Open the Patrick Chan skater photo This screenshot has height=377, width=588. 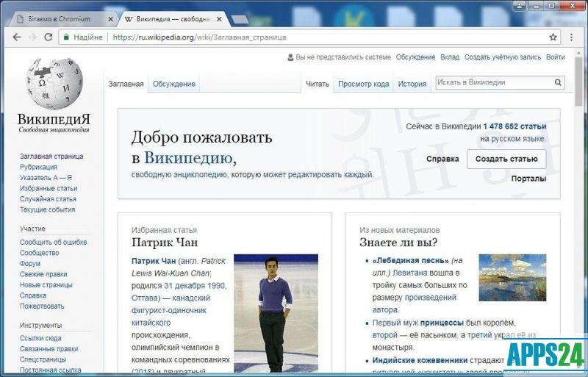[x=276, y=313]
